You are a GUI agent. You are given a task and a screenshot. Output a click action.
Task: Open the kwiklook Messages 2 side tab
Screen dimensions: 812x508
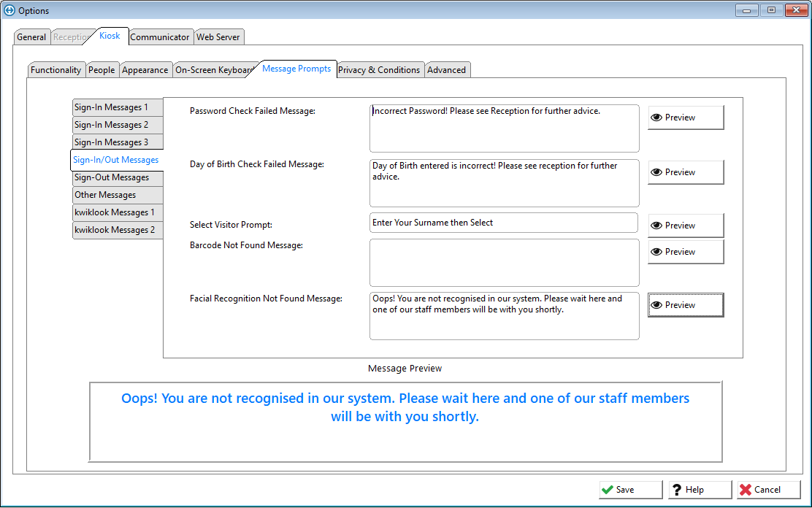point(115,230)
